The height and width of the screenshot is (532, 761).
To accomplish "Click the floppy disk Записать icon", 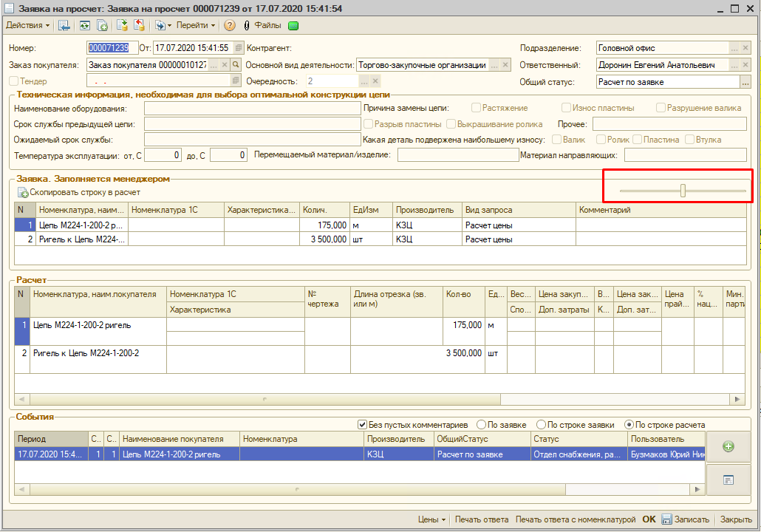I will 667,519.
